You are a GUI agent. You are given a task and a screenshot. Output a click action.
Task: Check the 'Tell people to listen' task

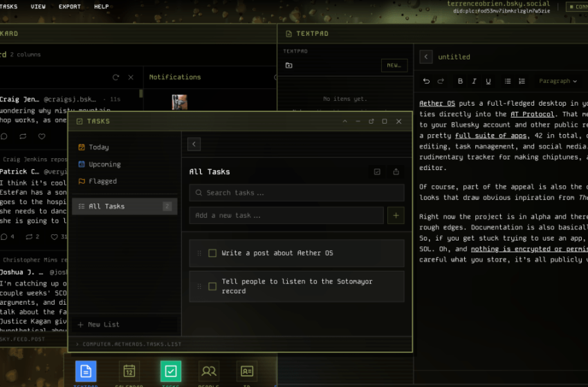212,286
